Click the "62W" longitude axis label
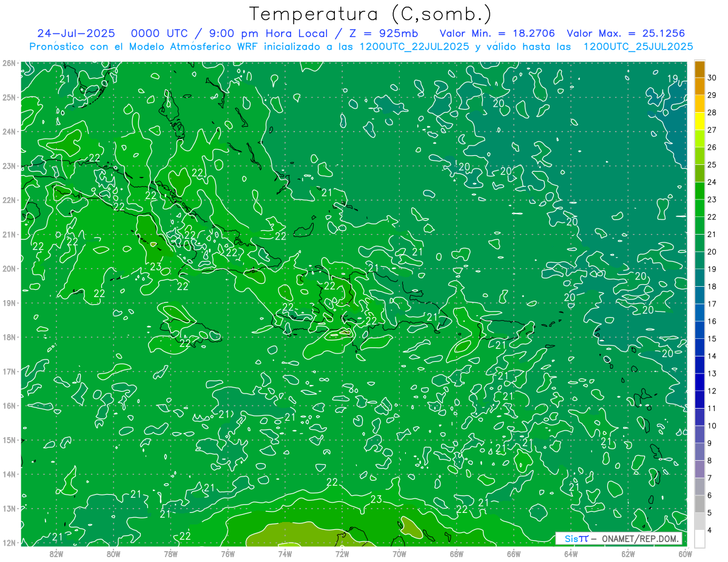 (x=627, y=554)
